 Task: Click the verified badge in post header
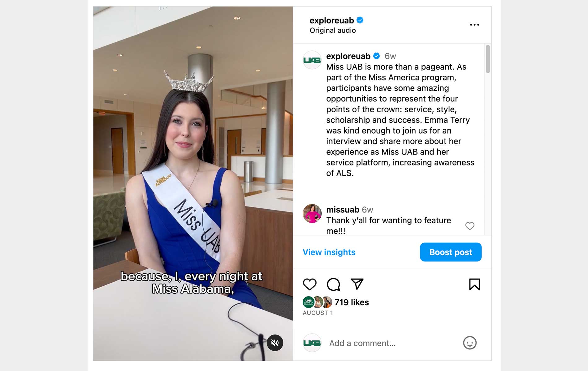pos(360,20)
